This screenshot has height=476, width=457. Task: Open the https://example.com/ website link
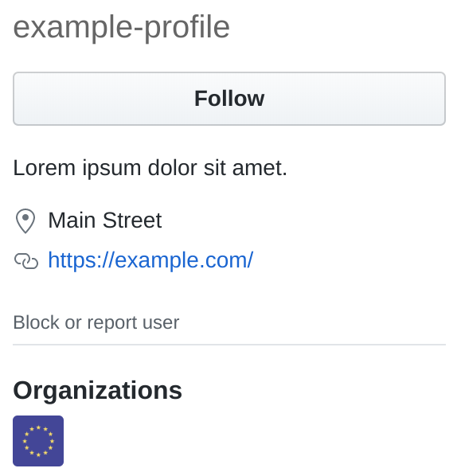(150, 260)
